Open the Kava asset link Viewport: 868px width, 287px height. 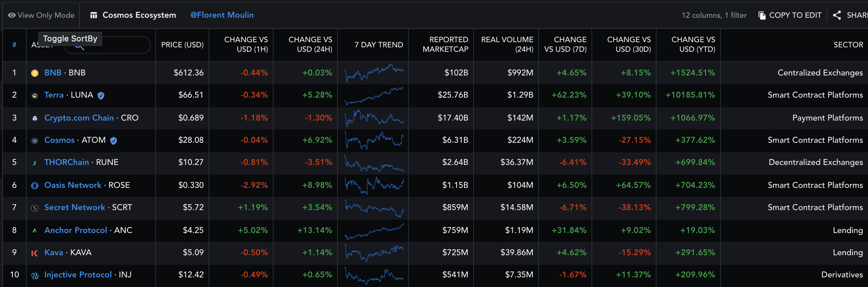point(54,252)
